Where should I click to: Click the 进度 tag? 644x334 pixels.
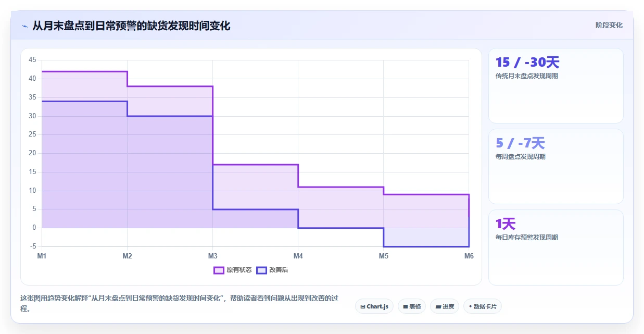(445, 306)
